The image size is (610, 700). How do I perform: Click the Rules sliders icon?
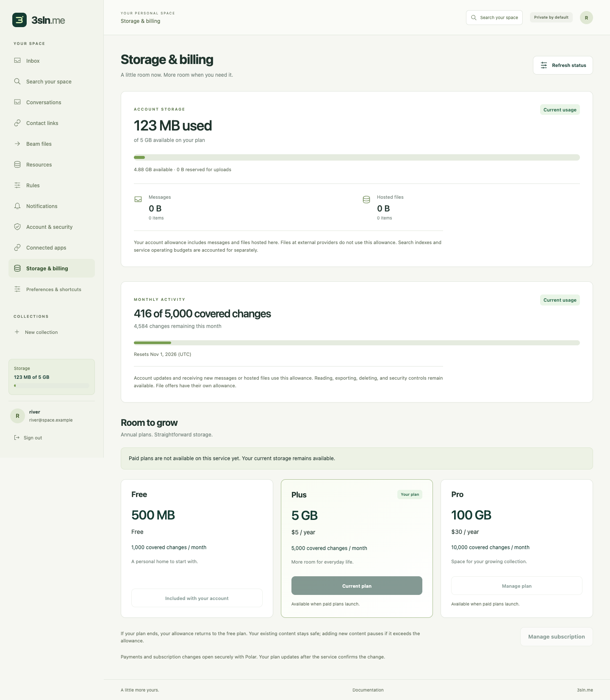17,185
